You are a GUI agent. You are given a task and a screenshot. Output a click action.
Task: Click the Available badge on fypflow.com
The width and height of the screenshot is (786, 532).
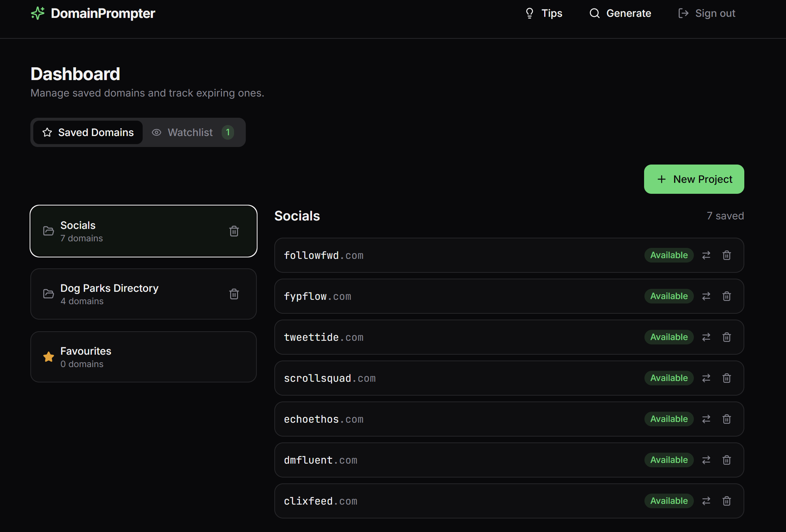click(669, 296)
